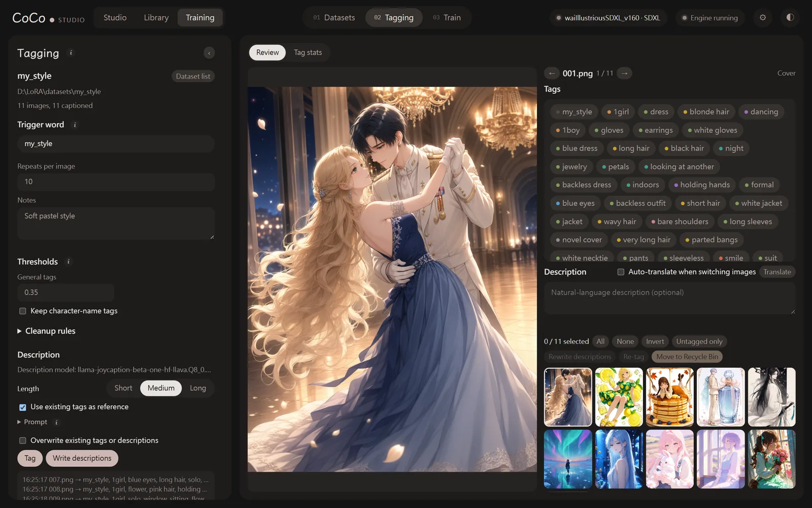Click the Write descriptions button
This screenshot has height=508, width=812.
click(x=82, y=458)
